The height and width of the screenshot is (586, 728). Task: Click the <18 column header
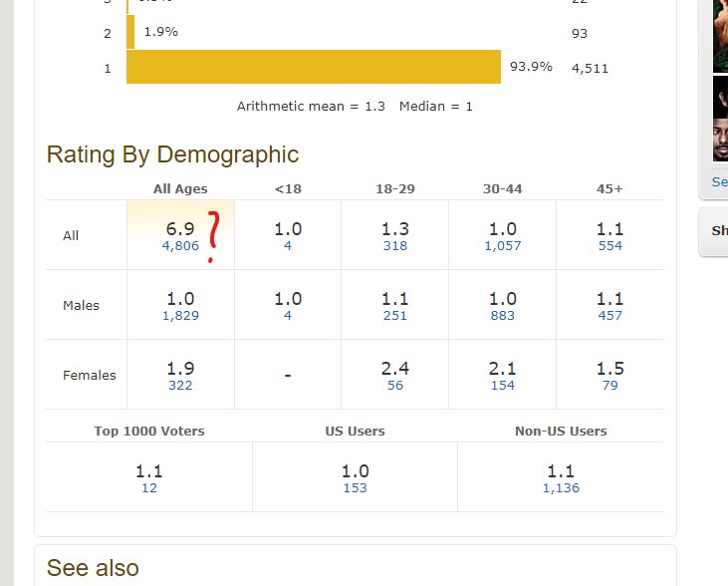click(x=288, y=189)
